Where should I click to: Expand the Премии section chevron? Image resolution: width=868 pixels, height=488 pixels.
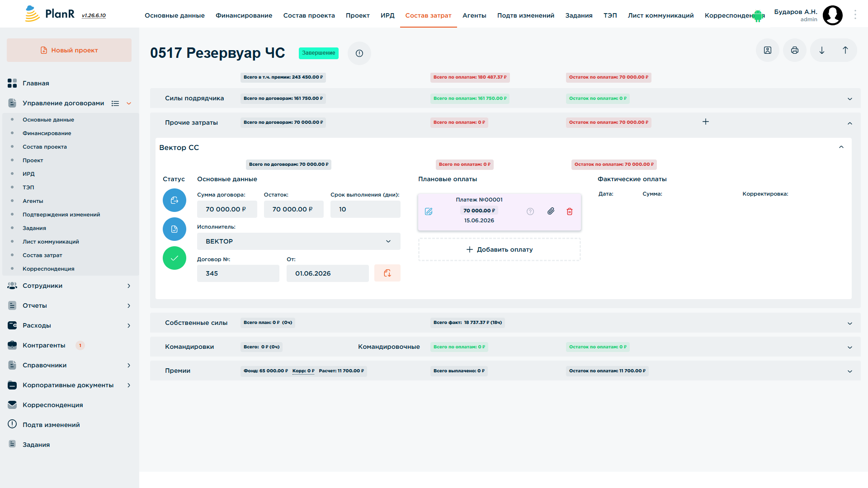[850, 371]
